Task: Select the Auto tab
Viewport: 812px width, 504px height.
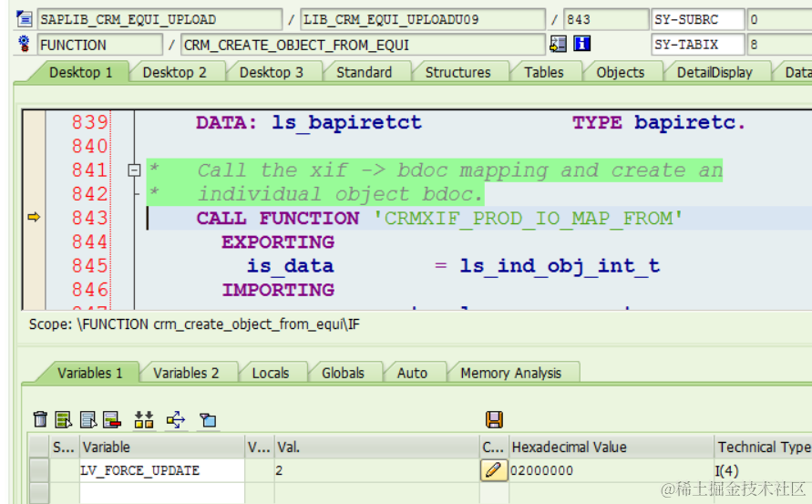Action: click(412, 373)
